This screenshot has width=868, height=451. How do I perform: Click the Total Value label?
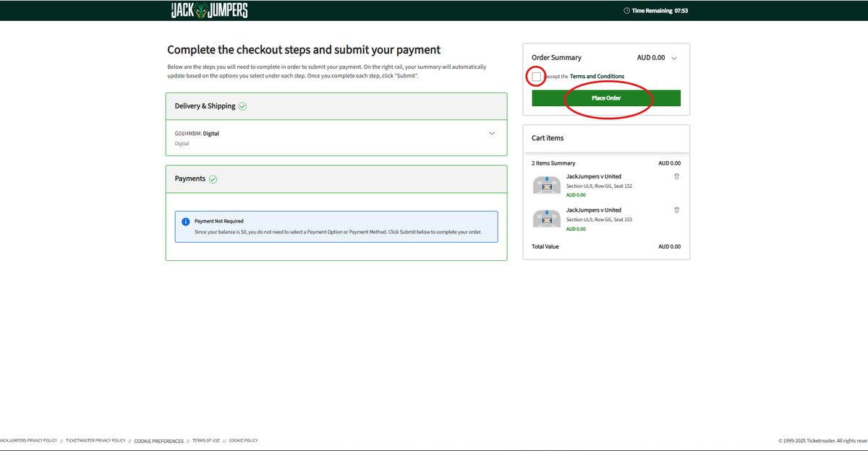click(x=545, y=246)
